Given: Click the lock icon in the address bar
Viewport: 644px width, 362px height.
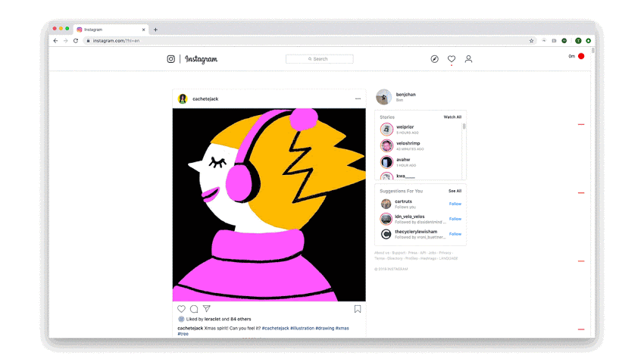Looking at the screenshot, I should click(88, 41).
